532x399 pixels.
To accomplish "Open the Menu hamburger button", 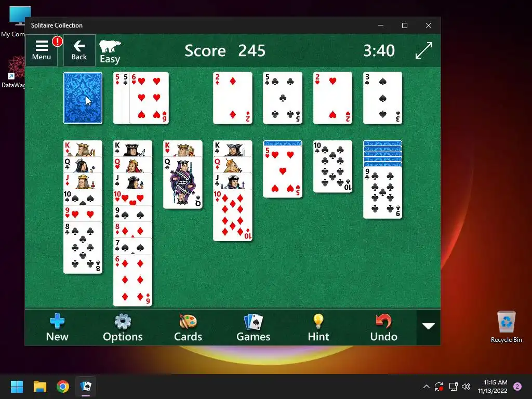I will [42, 50].
